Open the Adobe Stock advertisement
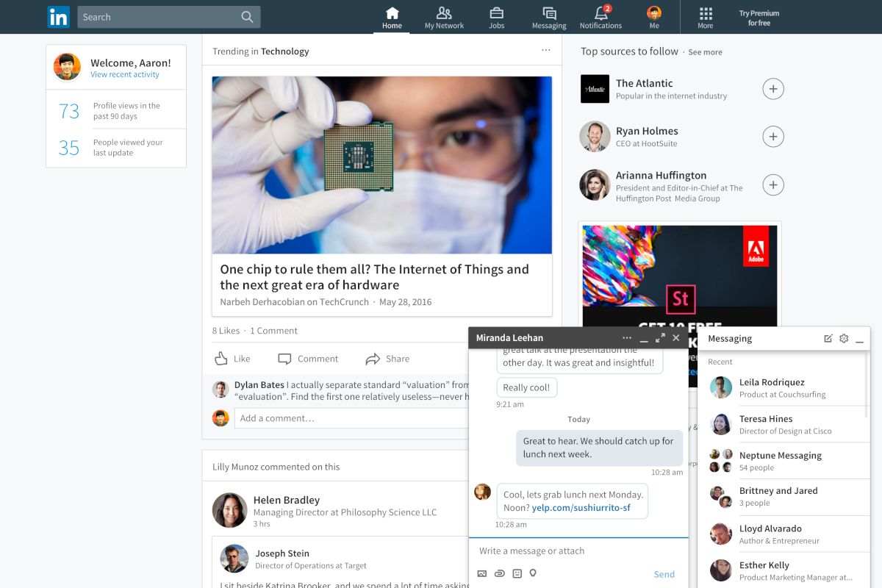Viewport: 882px width, 588px height. tap(680, 276)
